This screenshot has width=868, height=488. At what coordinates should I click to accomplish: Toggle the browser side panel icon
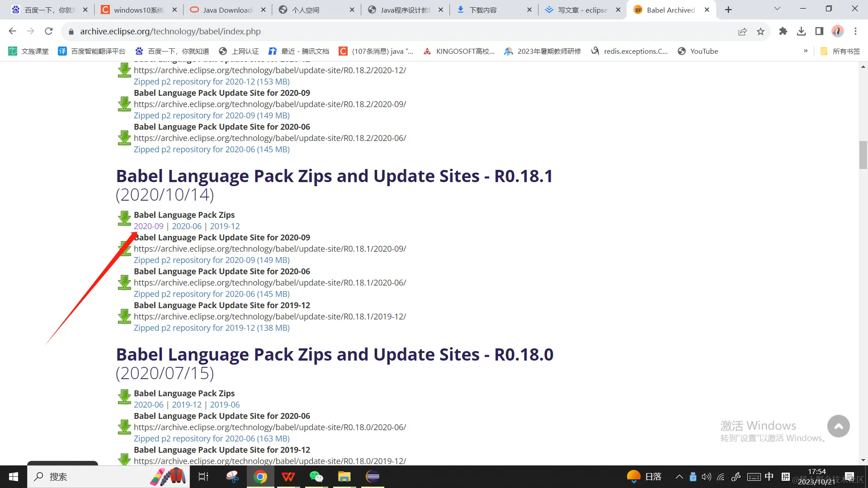tap(819, 31)
